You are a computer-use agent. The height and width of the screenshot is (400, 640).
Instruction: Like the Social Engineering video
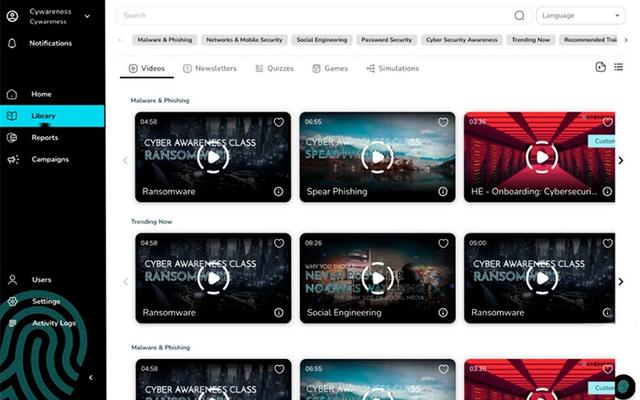pos(442,243)
